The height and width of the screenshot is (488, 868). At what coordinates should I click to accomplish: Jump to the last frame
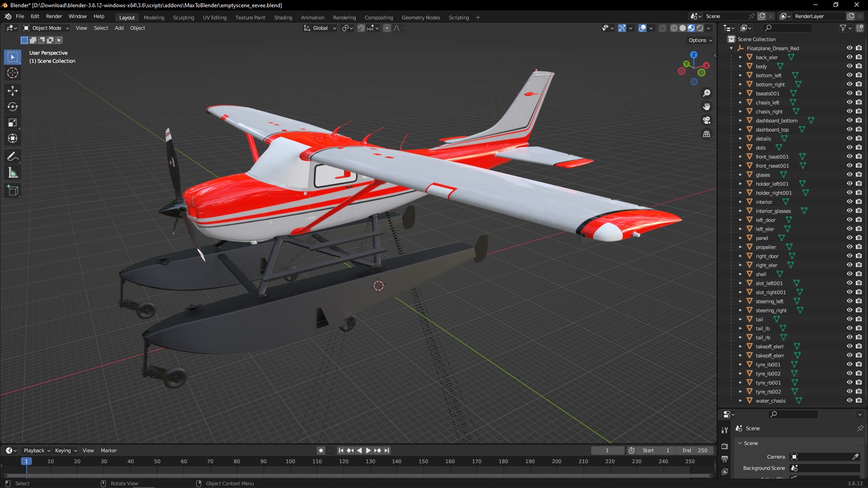click(x=387, y=450)
